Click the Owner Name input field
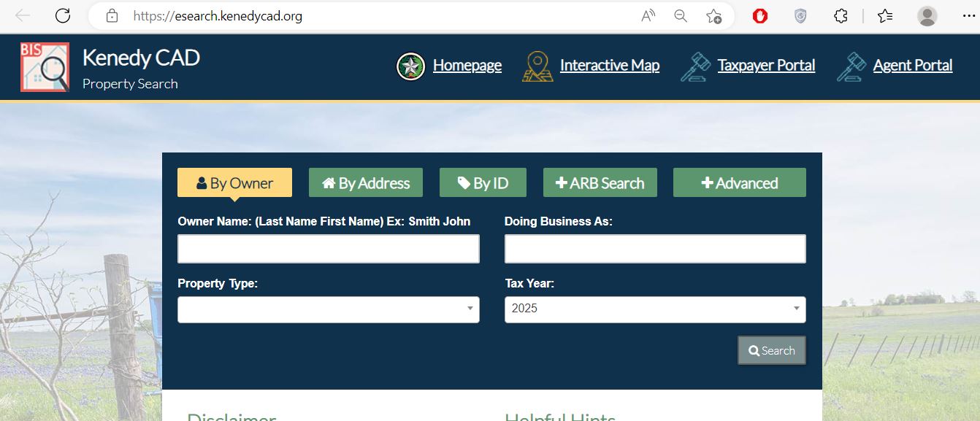This screenshot has width=980, height=421. pyautogui.click(x=328, y=249)
